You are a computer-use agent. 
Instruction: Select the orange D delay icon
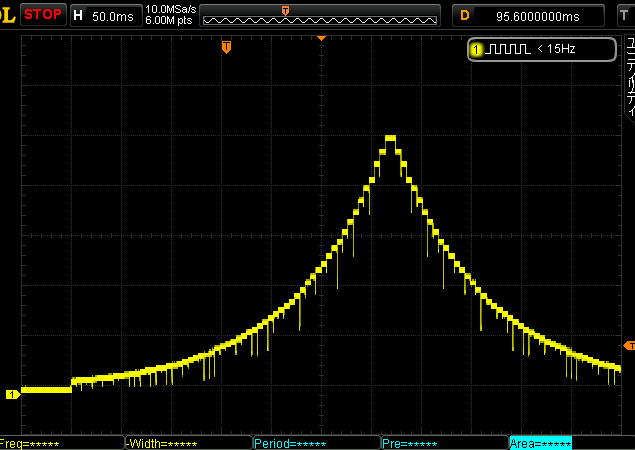(x=465, y=16)
